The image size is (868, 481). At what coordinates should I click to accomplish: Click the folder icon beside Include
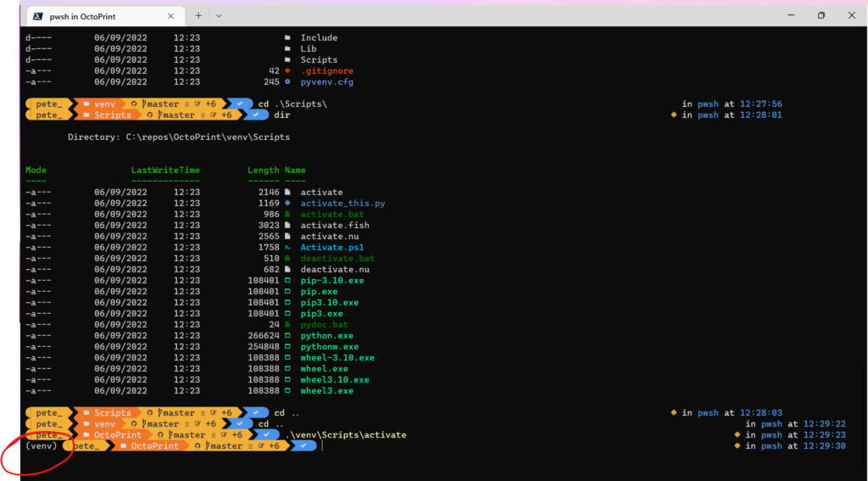pos(287,37)
